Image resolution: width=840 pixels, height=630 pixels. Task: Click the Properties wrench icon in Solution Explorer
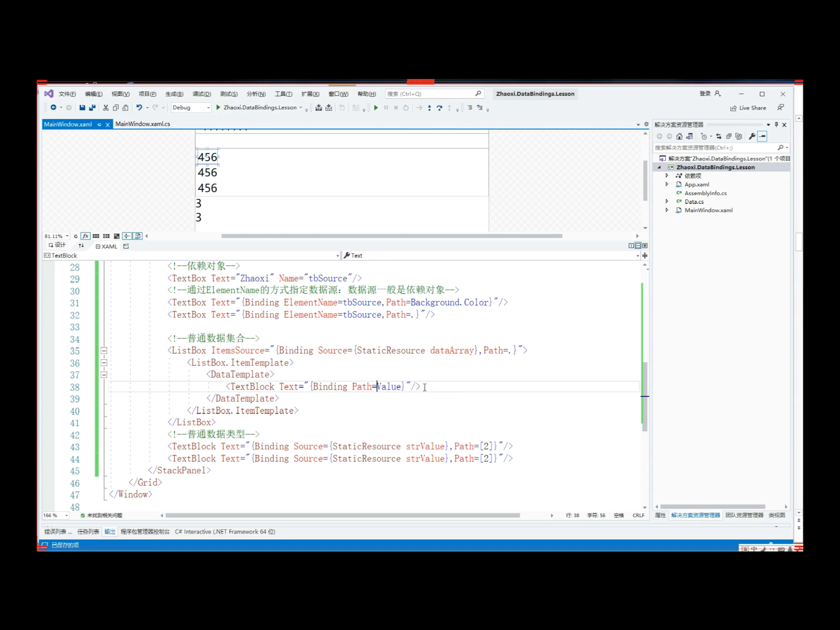(x=752, y=136)
